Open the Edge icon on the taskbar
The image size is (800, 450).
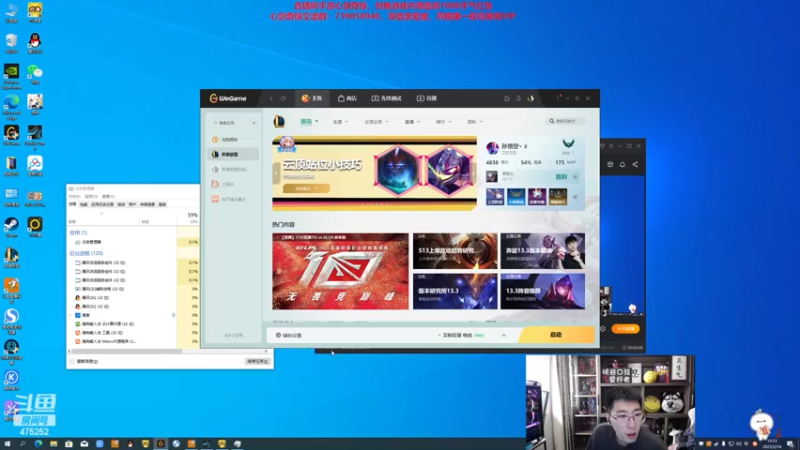click(x=38, y=444)
